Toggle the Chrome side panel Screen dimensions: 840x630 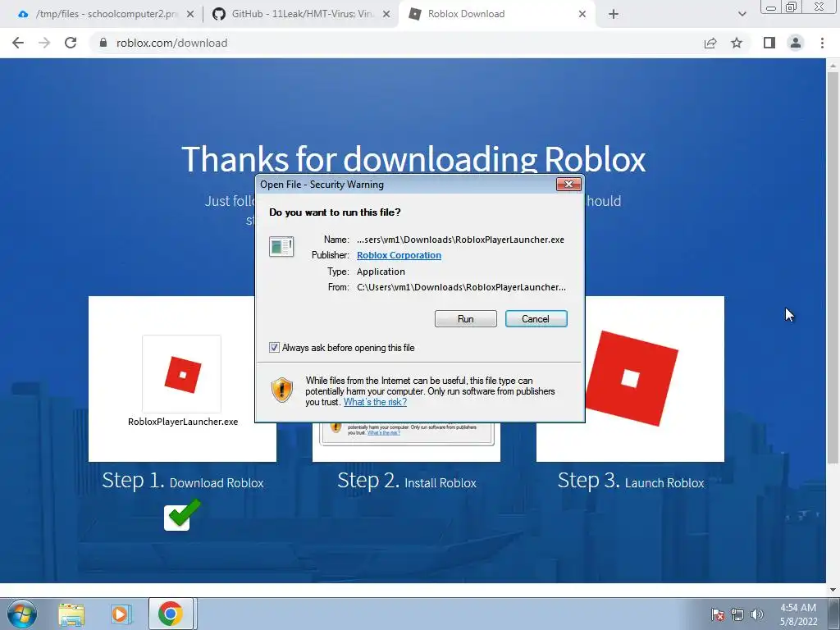click(x=769, y=43)
